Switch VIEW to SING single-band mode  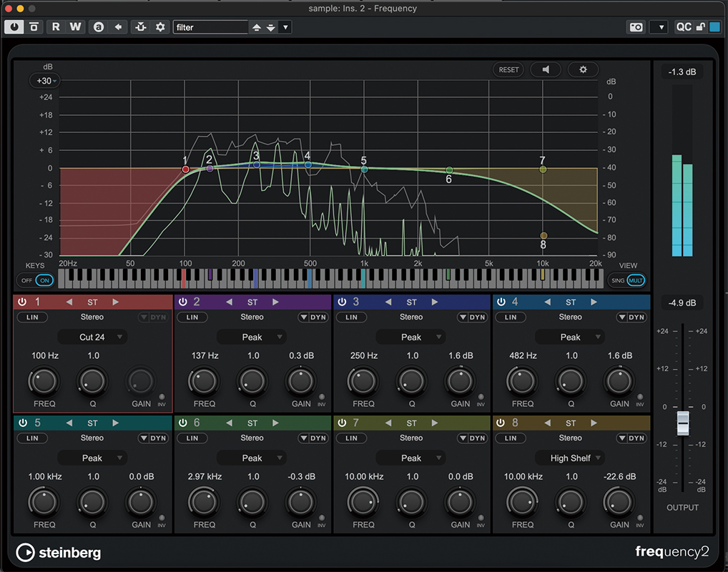[618, 280]
